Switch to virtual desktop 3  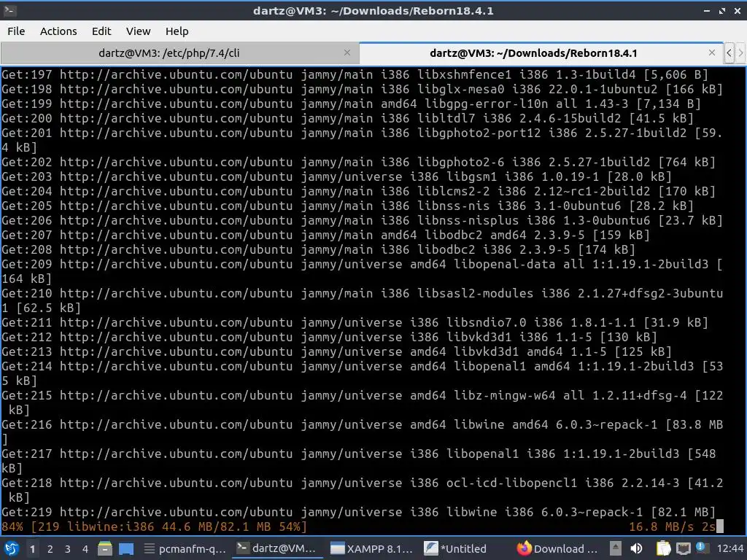68,549
